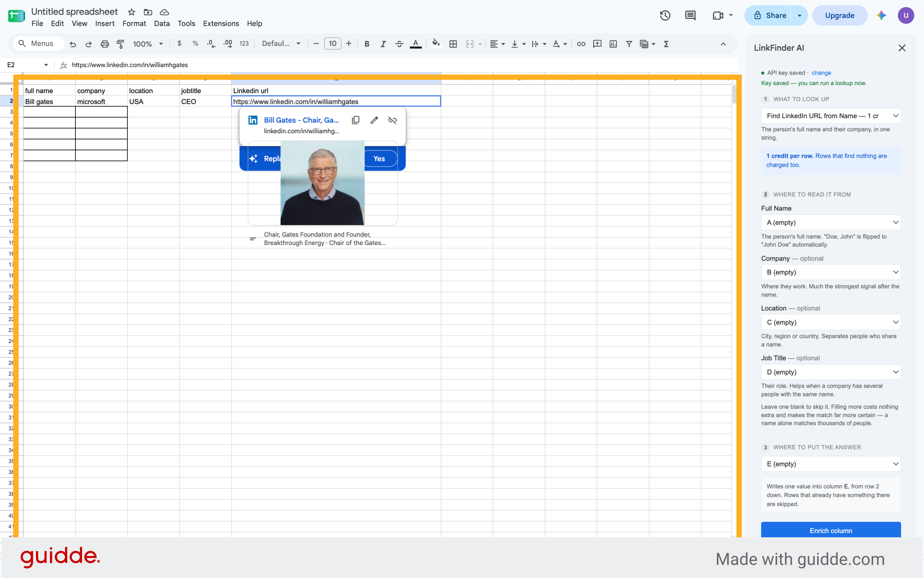Open the font family dropdown
Viewport: 924px width, 578px height.
[x=281, y=44]
